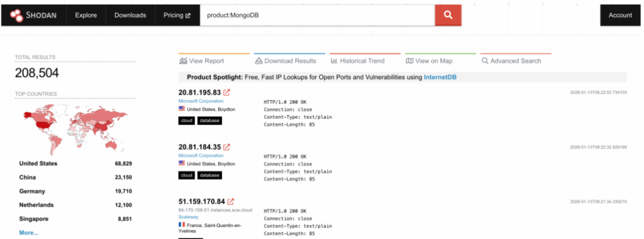Open the Pricing page
644x239 pixels.
[177, 15]
